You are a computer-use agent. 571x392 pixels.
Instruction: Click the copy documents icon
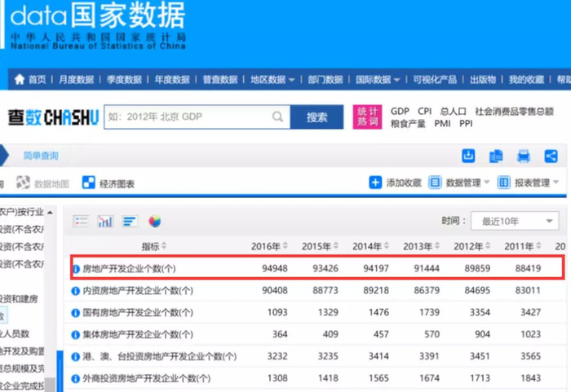pos(496,156)
